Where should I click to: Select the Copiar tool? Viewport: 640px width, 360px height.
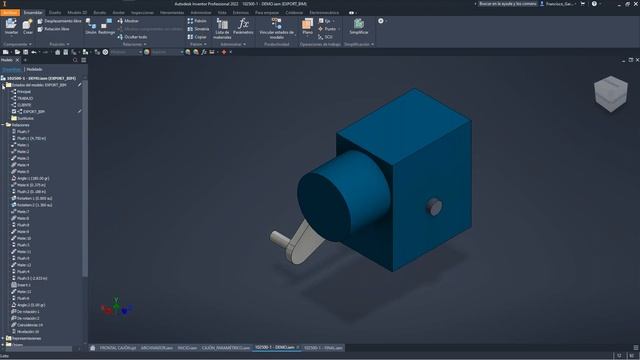[197, 37]
